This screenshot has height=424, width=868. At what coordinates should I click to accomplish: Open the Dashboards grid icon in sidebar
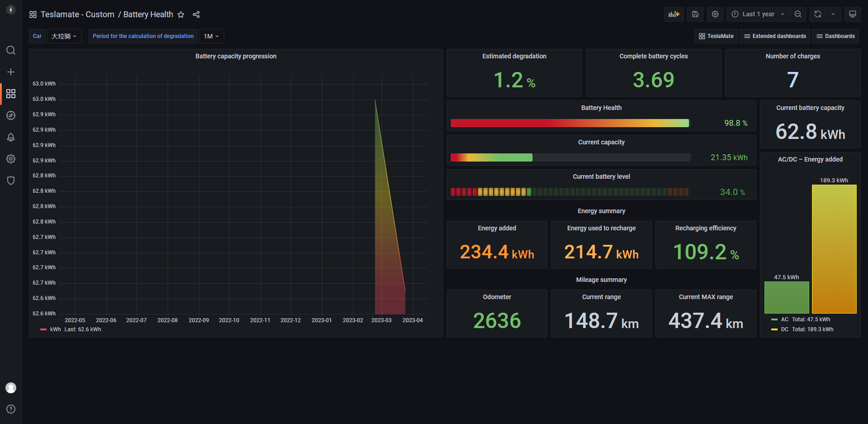click(11, 94)
